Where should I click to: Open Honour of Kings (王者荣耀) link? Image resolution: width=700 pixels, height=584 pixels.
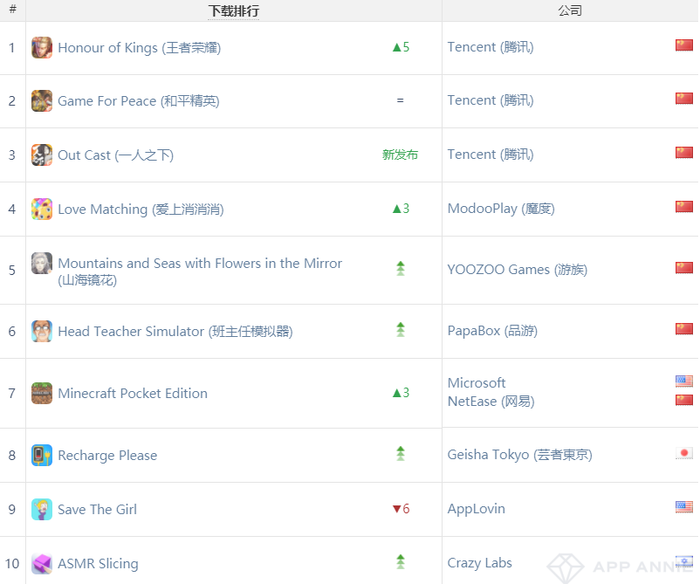139,48
